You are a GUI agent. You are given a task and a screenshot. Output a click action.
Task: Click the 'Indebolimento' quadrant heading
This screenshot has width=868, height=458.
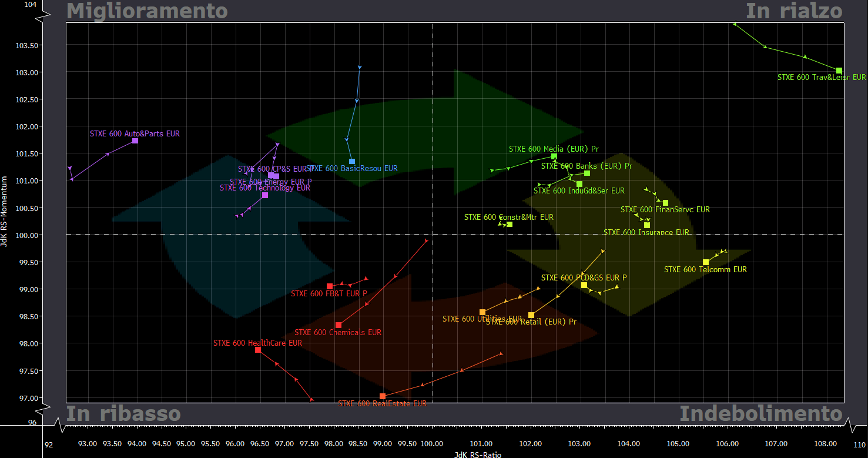(x=761, y=413)
